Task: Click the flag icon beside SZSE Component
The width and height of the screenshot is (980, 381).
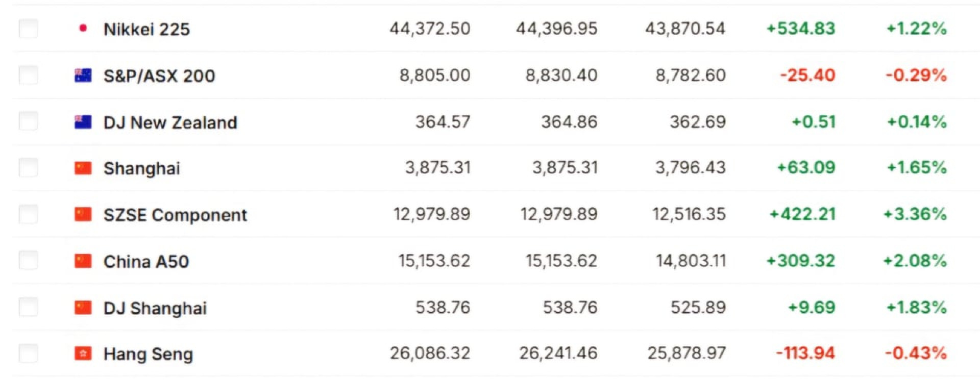Action: coord(83,215)
